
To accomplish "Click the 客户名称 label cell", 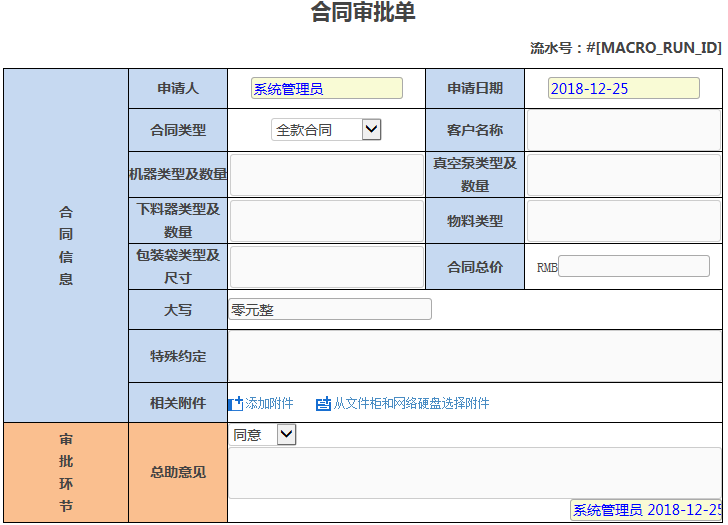I will [x=475, y=130].
